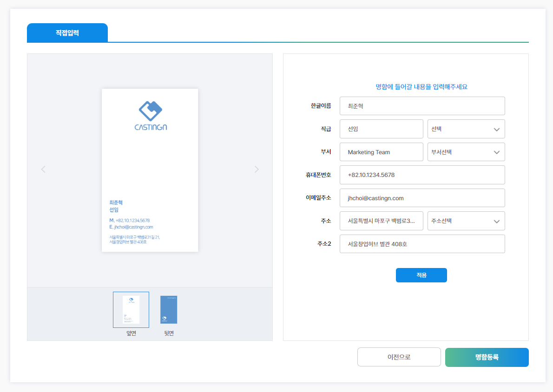This screenshot has width=553, height=392.
Task: Open the 직급 선택 dropdown
Action: (x=466, y=129)
